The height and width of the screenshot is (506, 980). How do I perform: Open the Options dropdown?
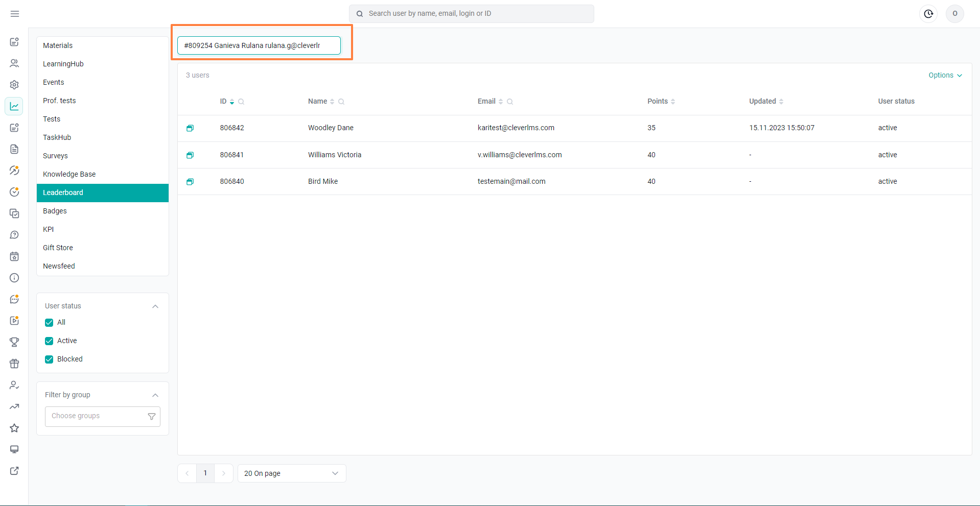(x=945, y=75)
